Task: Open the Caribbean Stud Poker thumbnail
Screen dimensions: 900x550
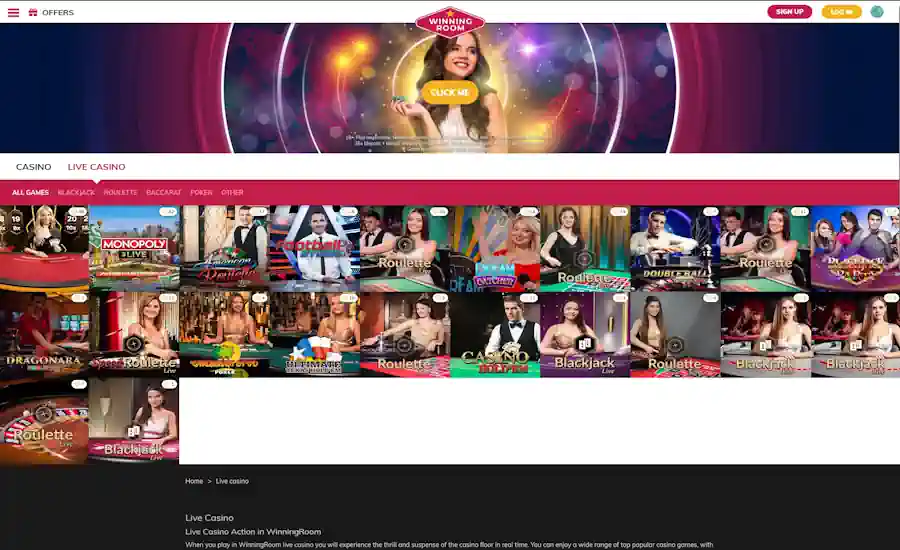Action: pyautogui.click(x=224, y=334)
